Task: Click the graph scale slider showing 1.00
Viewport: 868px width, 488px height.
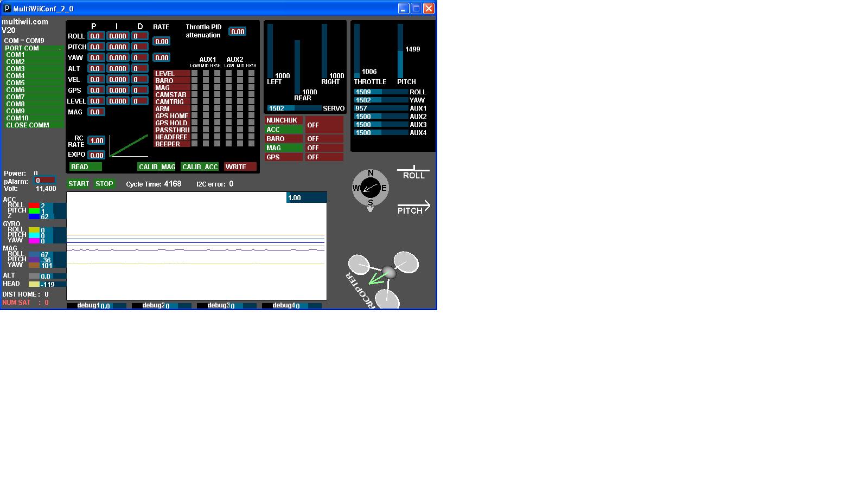Action: coord(307,197)
